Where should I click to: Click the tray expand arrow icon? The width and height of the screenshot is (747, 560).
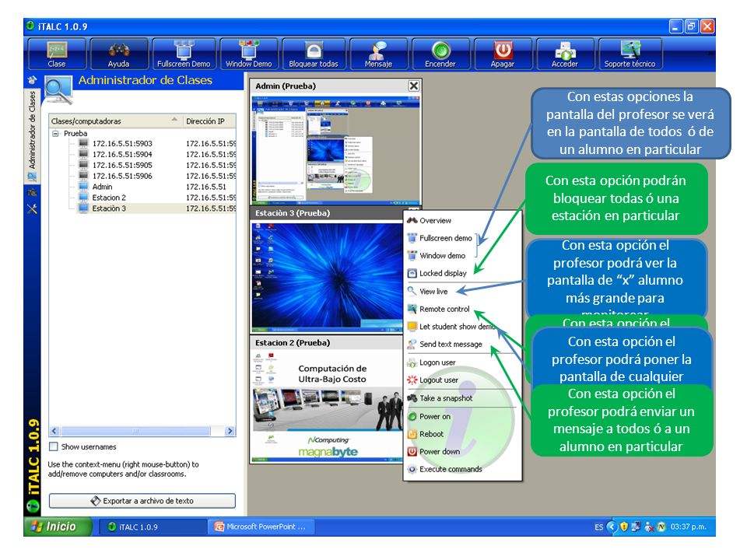(612, 527)
